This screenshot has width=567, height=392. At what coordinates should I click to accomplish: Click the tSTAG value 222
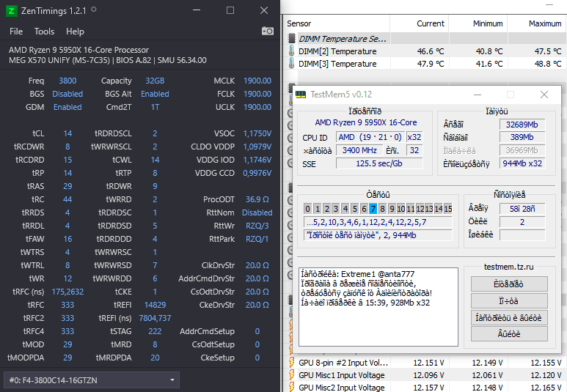[x=155, y=331]
